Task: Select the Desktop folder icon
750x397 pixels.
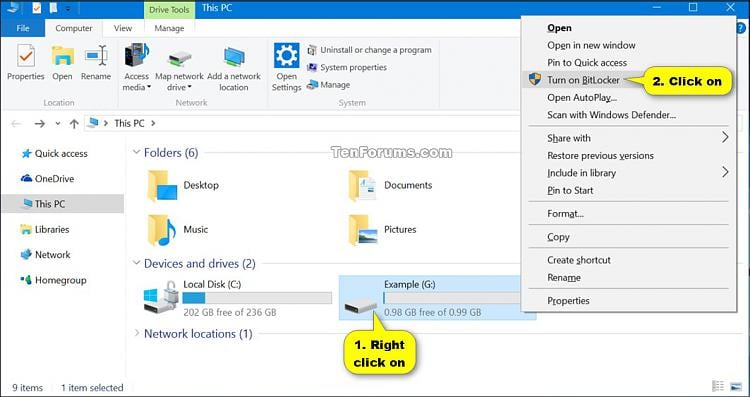Action: (x=163, y=186)
